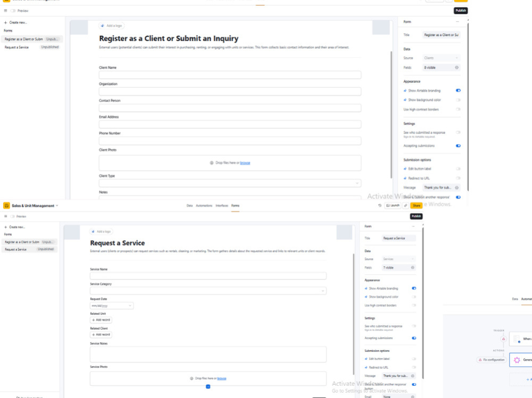Open the Service Category dropdown
532x398 pixels.
click(x=208, y=291)
